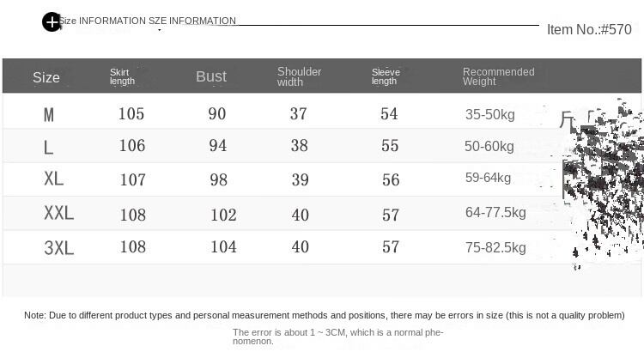
Task: Click the noisy black image on right
Action: [603, 180]
